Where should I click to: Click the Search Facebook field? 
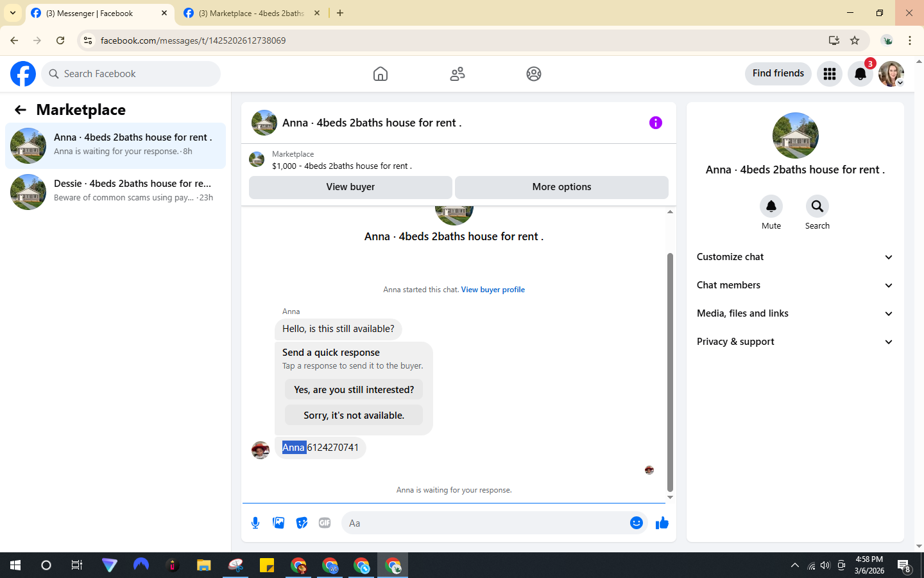[131, 74]
